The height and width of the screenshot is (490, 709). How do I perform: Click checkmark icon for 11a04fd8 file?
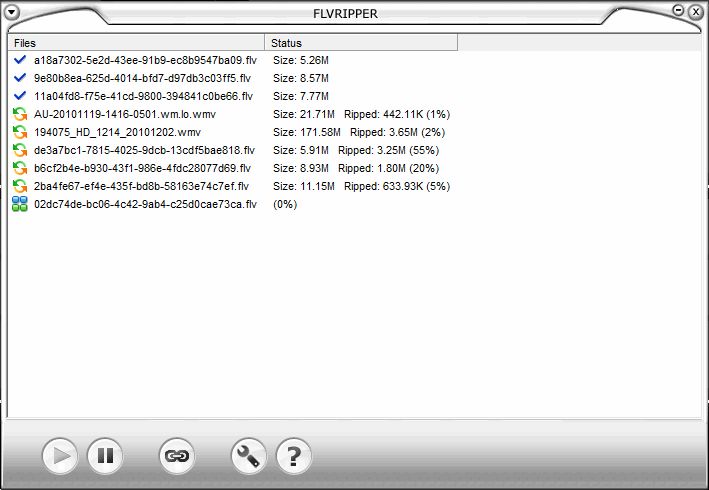point(20,96)
